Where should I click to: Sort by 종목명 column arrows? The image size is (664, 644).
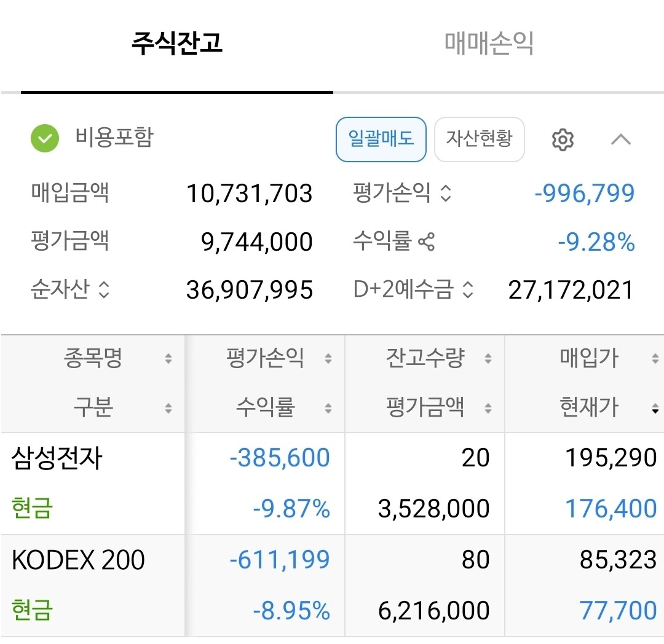pyautogui.click(x=168, y=359)
